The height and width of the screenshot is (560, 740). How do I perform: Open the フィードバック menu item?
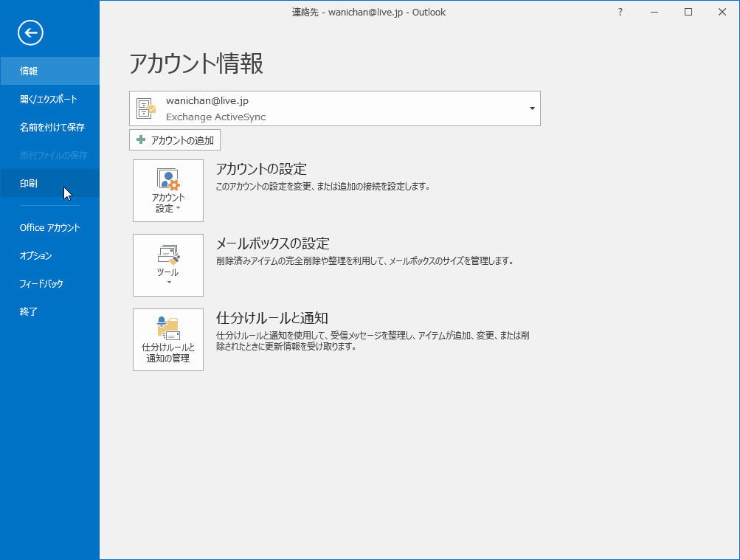pos(49,283)
